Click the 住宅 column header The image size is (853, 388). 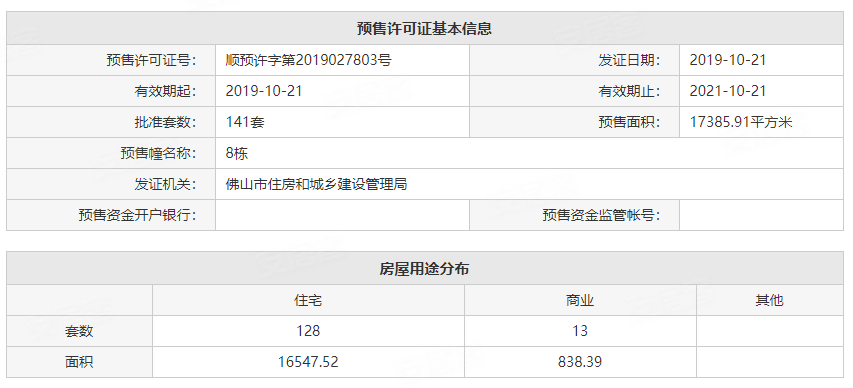coord(308,300)
